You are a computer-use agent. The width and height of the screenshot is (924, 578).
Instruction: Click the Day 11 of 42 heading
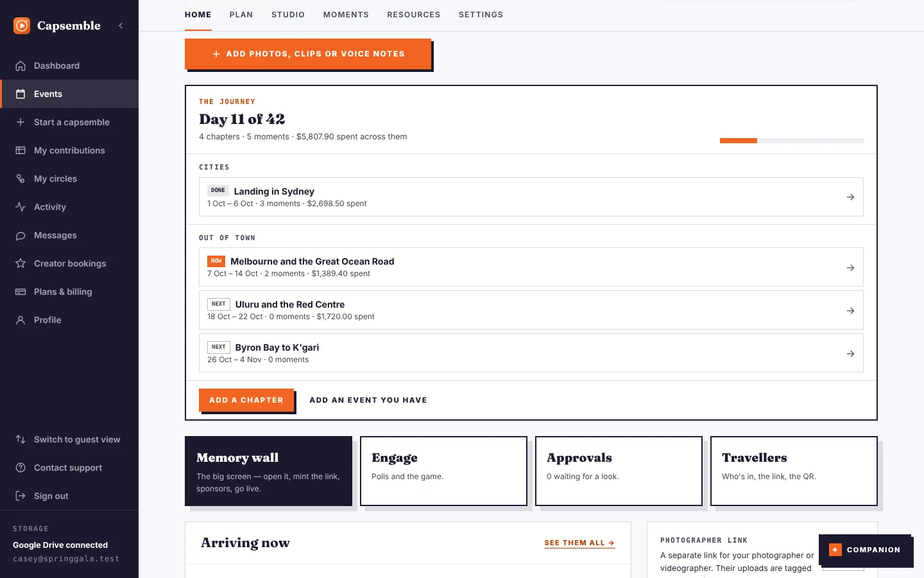click(x=242, y=119)
